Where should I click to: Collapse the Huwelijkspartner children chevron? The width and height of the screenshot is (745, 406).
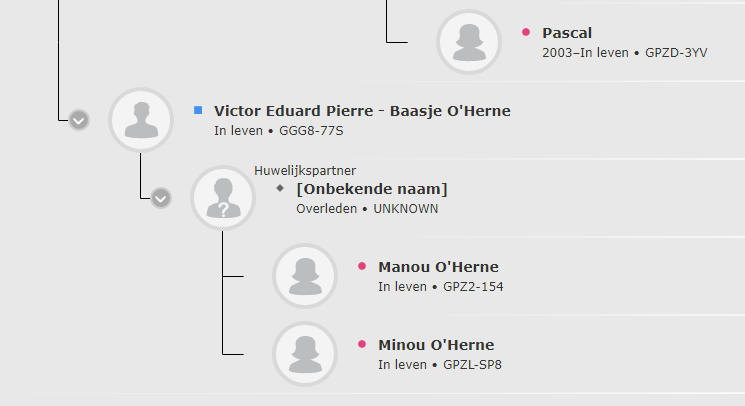pyautogui.click(x=161, y=198)
